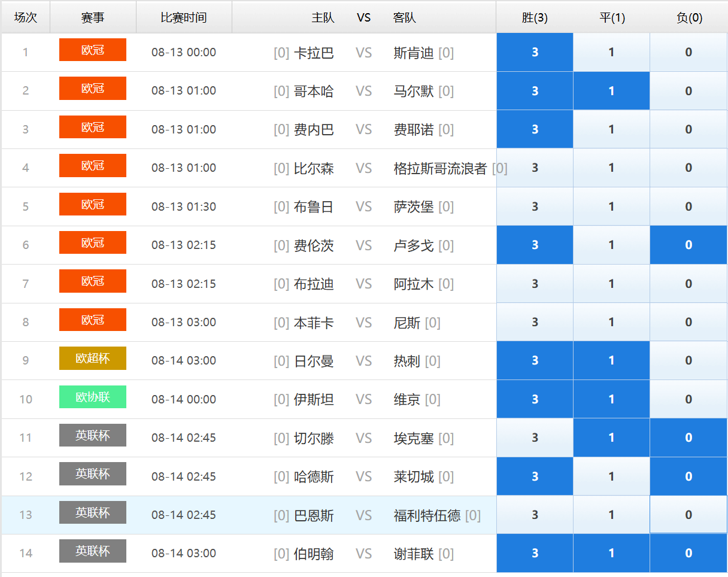Deselect win (3) for 哈德斯 vs 莱切城
This screenshot has height=577, width=728.
[535, 476]
